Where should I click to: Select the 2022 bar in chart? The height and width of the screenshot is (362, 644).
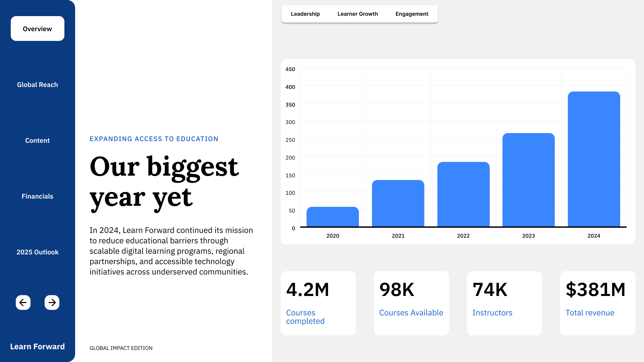[x=464, y=194]
